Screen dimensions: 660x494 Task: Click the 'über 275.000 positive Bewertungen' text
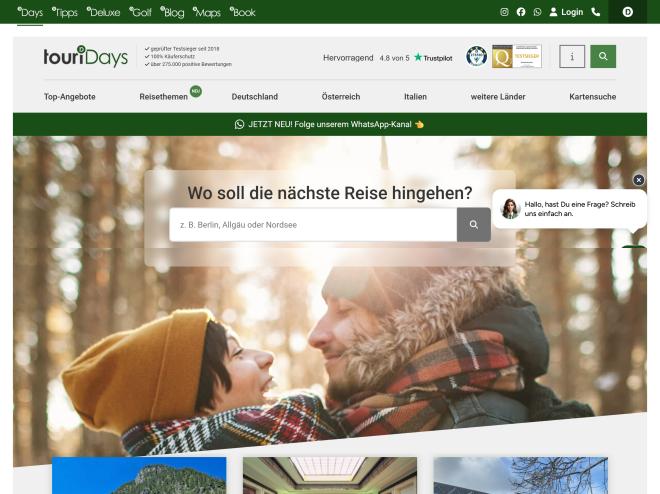click(x=191, y=64)
